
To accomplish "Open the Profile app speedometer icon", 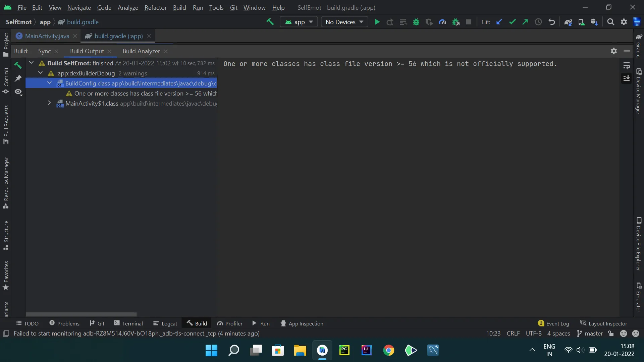I will (442, 22).
